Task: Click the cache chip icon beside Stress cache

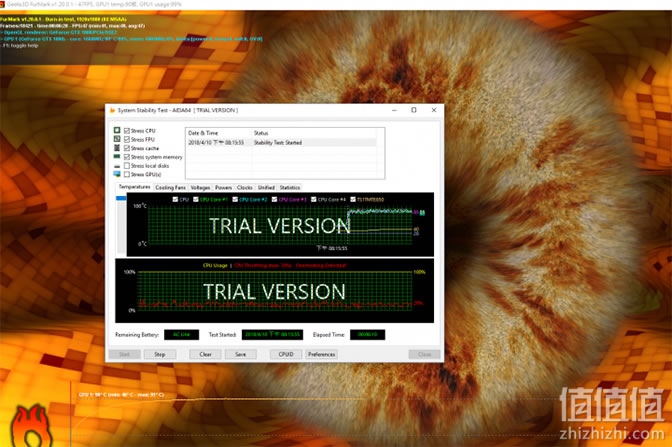Action: tap(117, 148)
